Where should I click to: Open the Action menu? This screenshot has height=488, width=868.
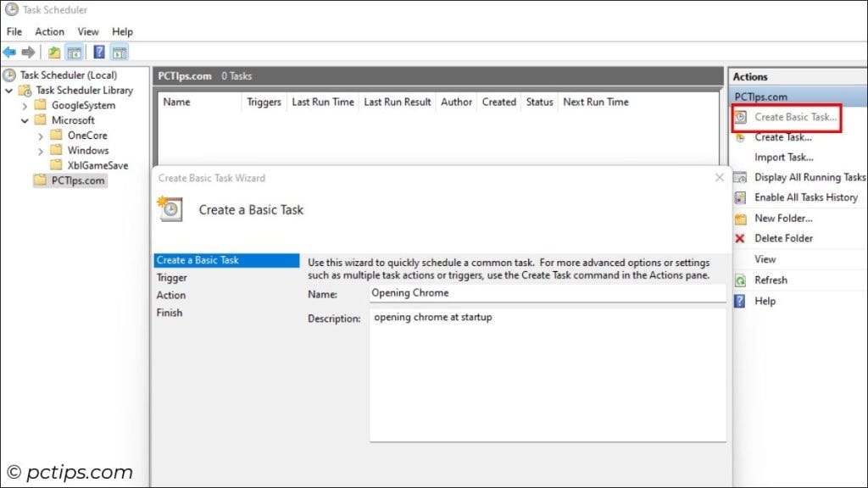[49, 31]
